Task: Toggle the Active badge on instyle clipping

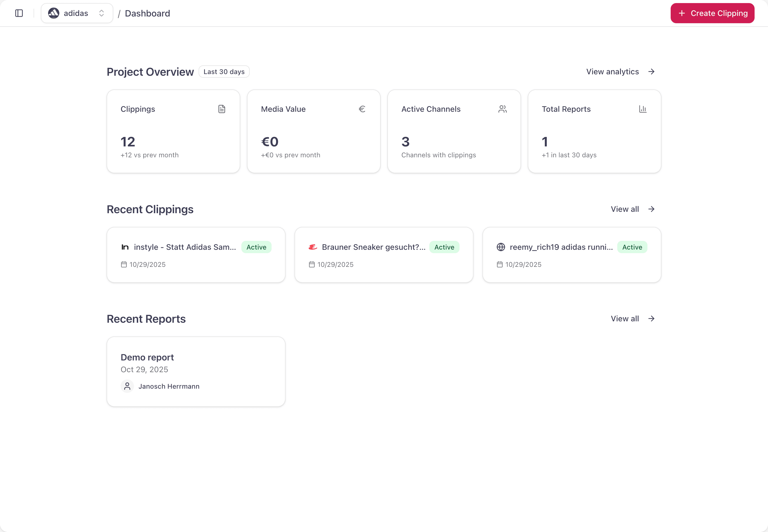Action: pos(256,247)
